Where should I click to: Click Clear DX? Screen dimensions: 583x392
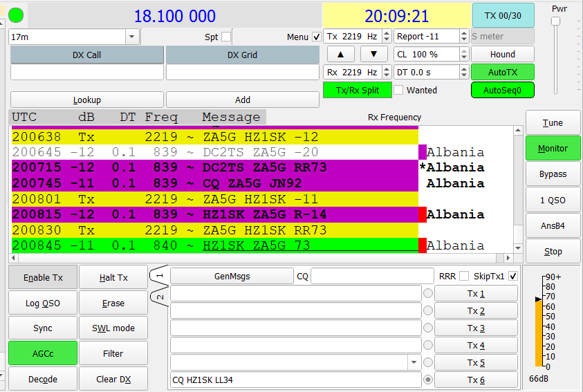(x=113, y=379)
